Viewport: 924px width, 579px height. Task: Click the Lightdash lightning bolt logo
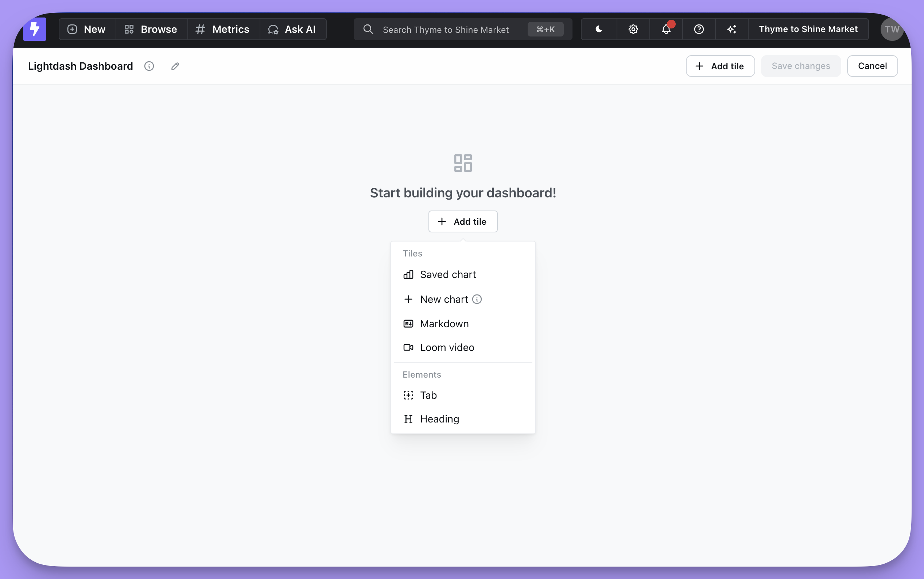[34, 29]
